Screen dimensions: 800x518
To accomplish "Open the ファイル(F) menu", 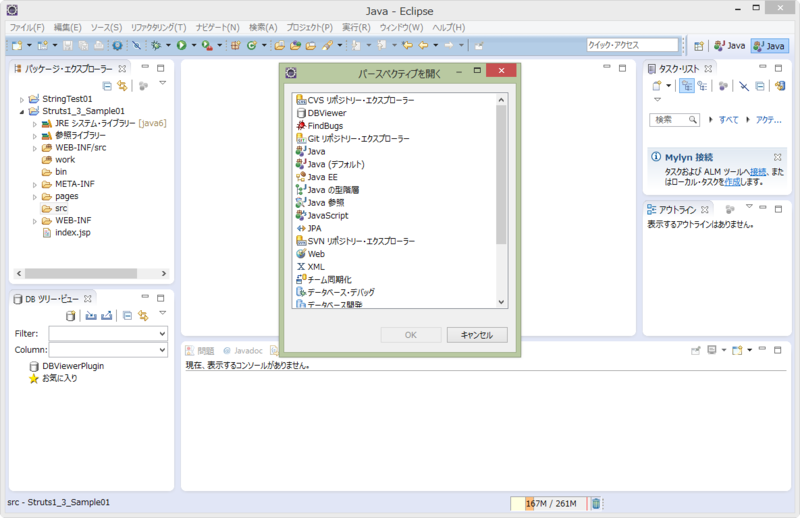I will pyautogui.click(x=27, y=28).
